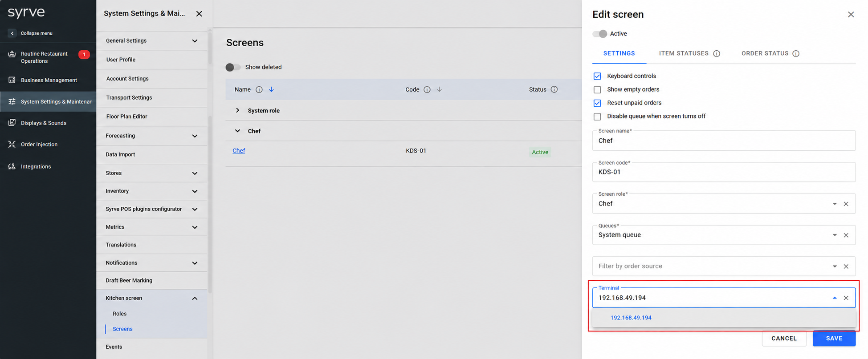Click the Screen name input field
Image resolution: width=868 pixels, height=359 pixels.
(724, 141)
